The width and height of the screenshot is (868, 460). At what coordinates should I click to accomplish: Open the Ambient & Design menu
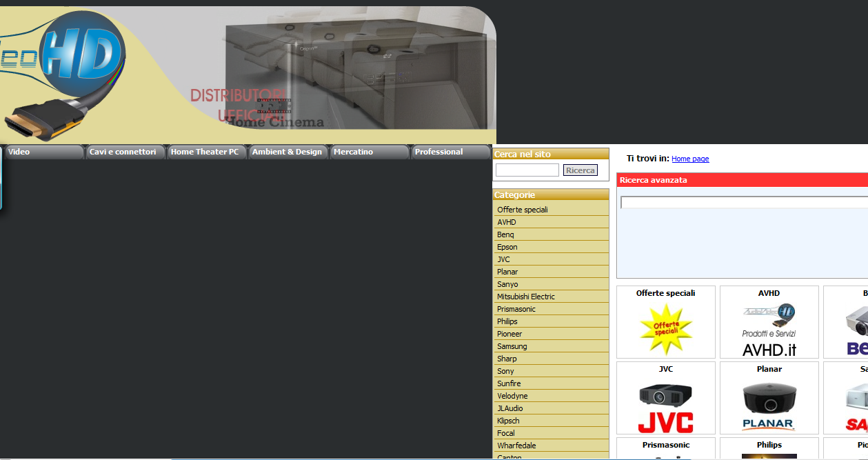coord(288,152)
